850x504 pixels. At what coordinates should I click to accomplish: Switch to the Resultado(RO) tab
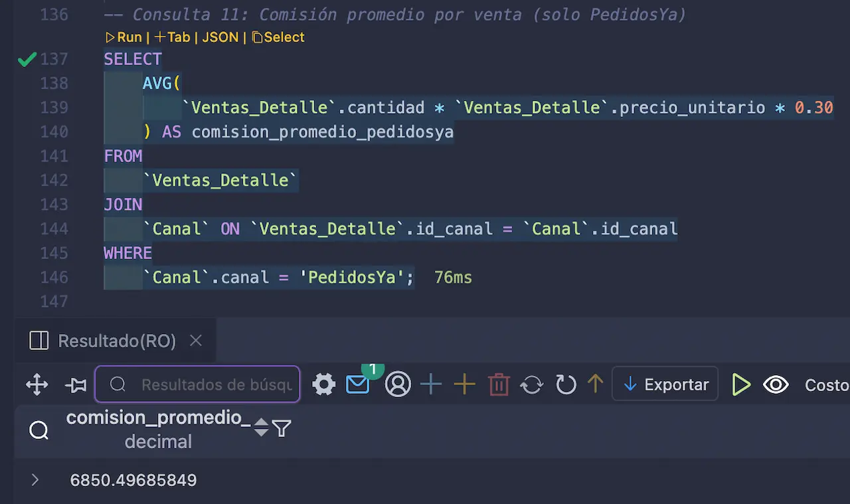pos(117,341)
